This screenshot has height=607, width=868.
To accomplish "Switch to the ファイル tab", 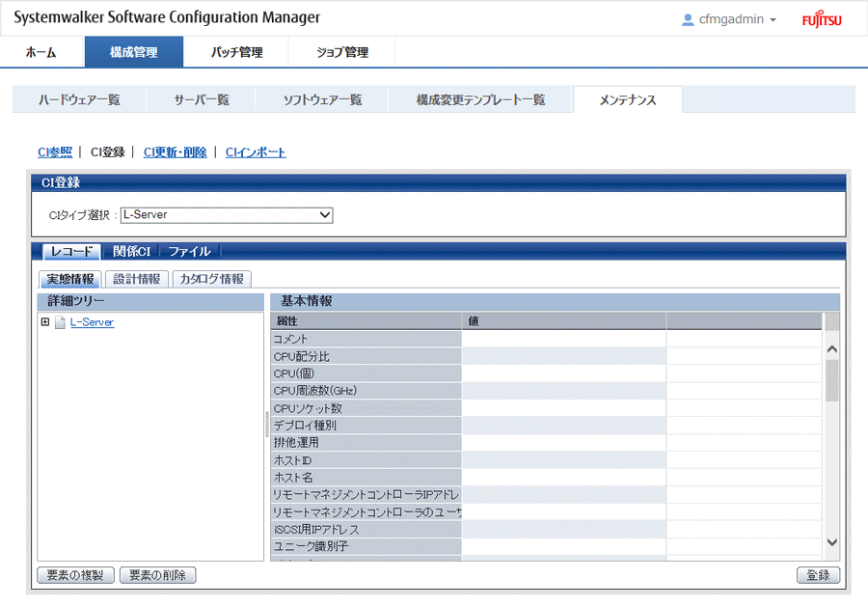I will [189, 252].
